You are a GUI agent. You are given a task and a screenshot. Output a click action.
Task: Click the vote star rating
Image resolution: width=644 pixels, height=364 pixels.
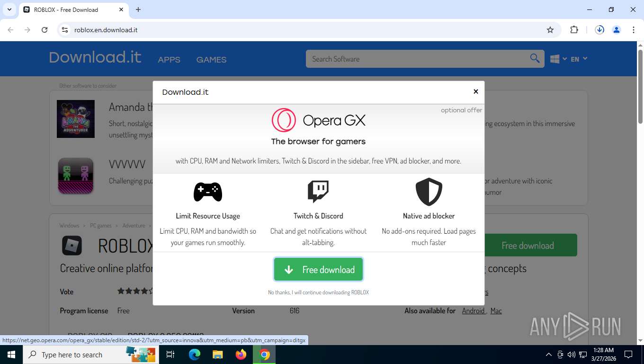pos(135,291)
